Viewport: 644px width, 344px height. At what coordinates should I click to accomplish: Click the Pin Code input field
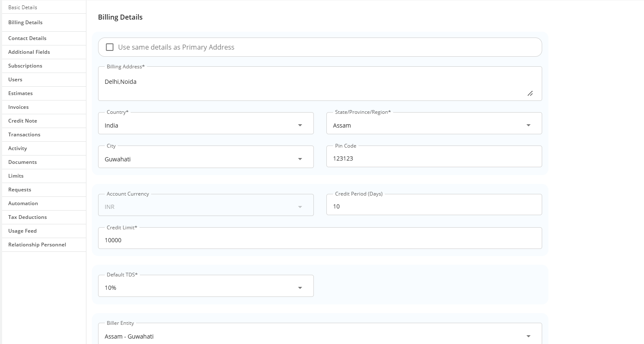(434, 158)
